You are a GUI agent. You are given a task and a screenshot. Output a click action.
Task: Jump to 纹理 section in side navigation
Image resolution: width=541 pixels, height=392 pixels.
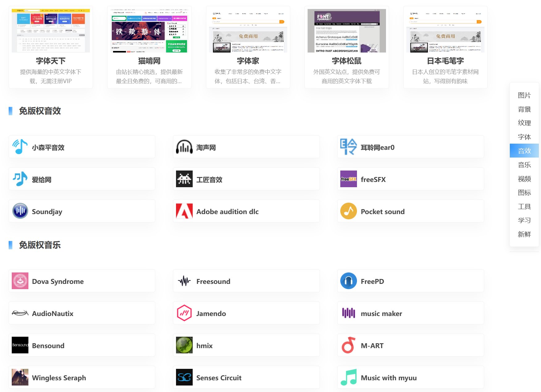coord(524,123)
